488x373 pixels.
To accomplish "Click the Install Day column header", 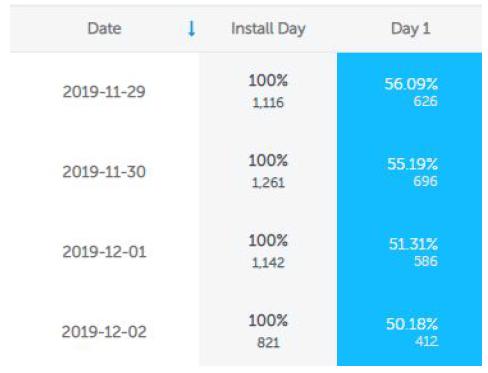I will tap(268, 29).
